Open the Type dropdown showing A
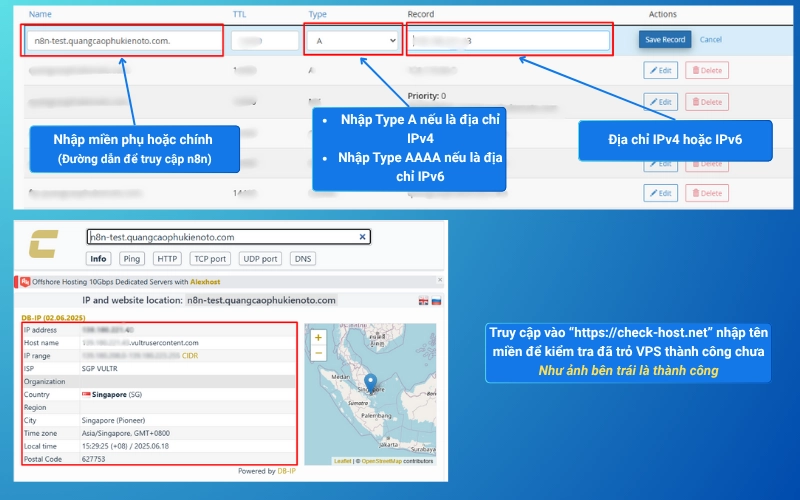 (x=353, y=40)
